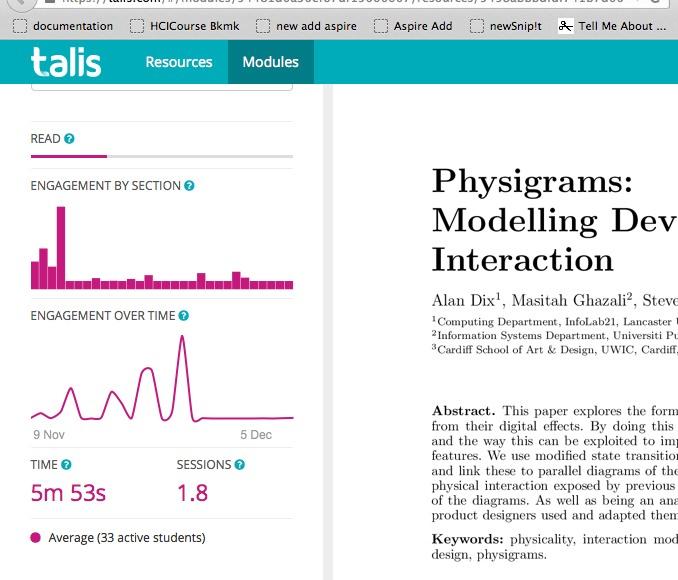Click the READ progress bar

(x=162, y=156)
